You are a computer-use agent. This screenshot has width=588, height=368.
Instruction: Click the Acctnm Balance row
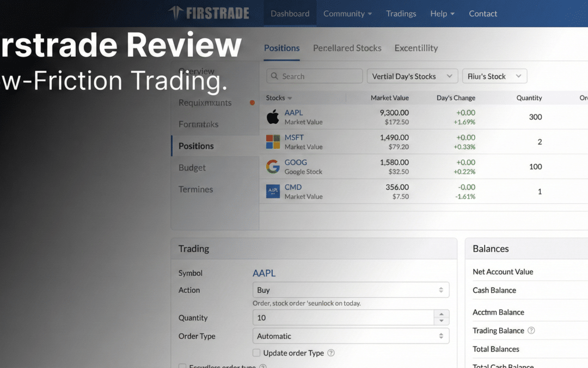(498, 312)
